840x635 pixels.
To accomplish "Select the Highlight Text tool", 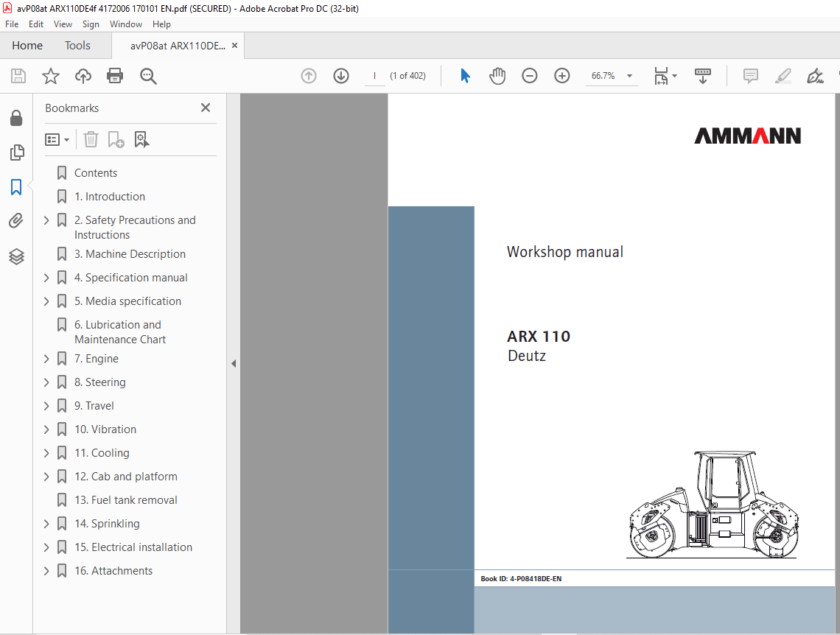I will pos(783,75).
